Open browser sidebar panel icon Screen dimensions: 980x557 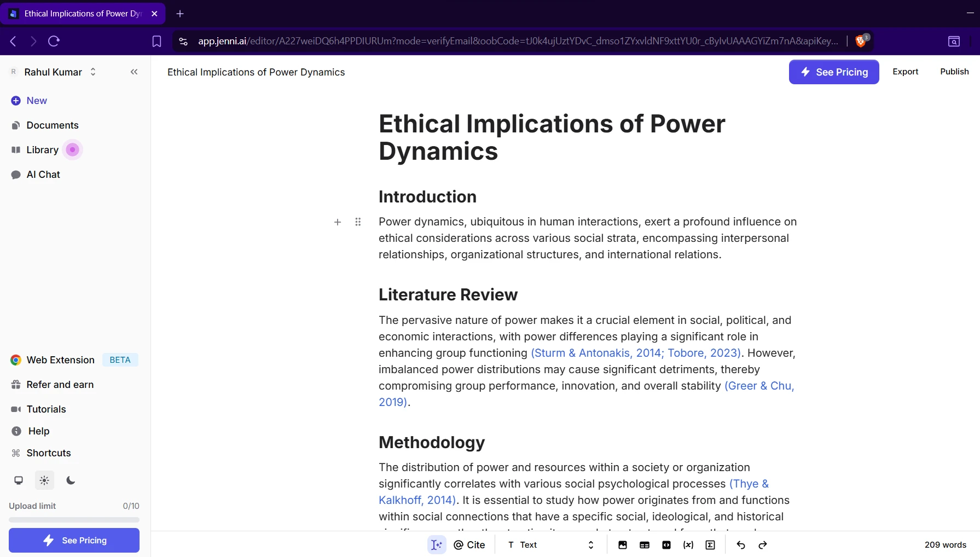click(954, 41)
